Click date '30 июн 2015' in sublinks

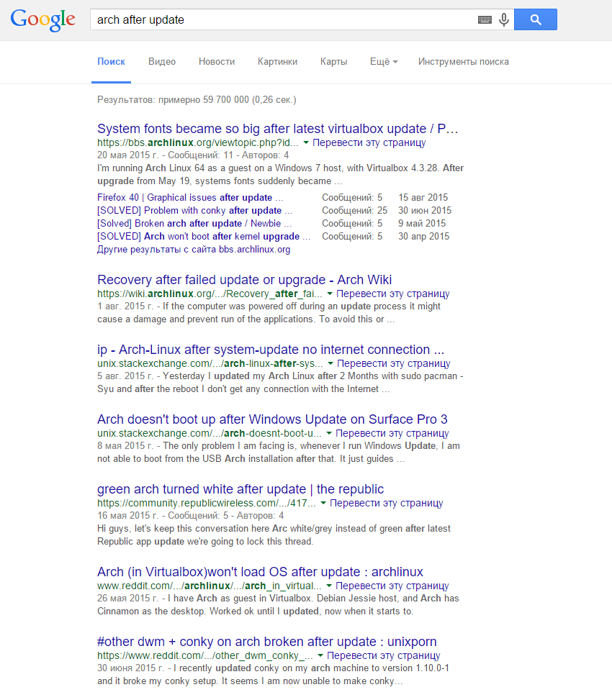(x=425, y=210)
